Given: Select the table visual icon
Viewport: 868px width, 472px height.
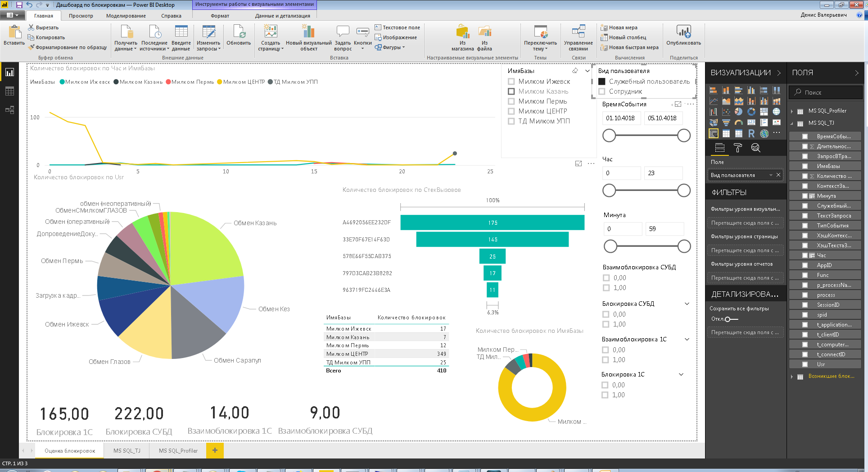Looking at the screenshot, I should pos(726,133).
